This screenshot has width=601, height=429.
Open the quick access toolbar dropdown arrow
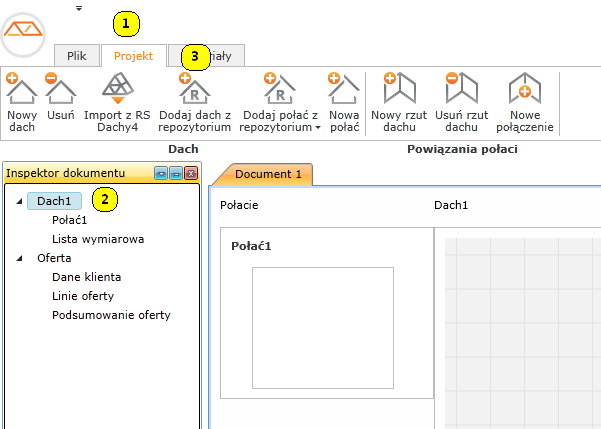(x=79, y=8)
